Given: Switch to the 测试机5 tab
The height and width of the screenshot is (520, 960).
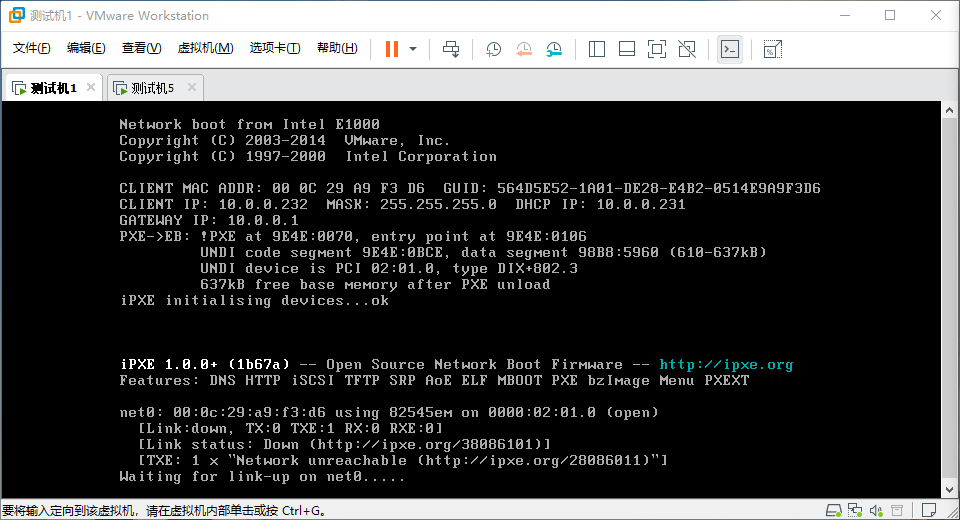Looking at the screenshot, I should pos(152,88).
